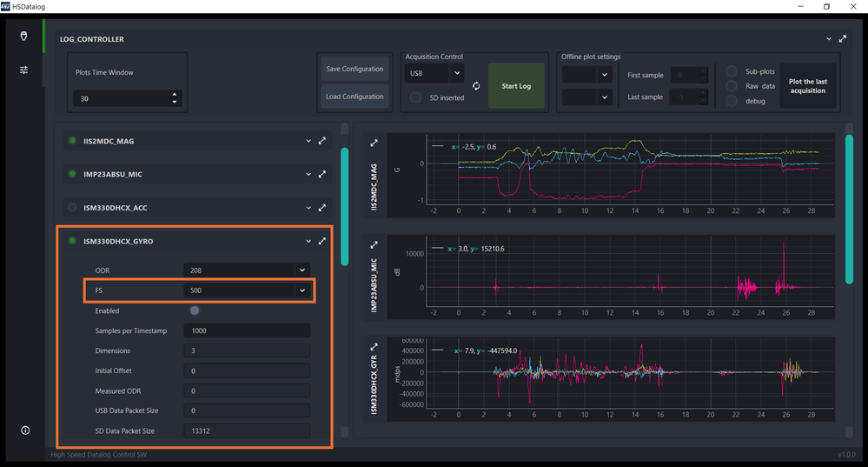This screenshot has width=868, height=467.
Task: Open the ODR 208 dropdown
Action: click(x=247, y=270)
